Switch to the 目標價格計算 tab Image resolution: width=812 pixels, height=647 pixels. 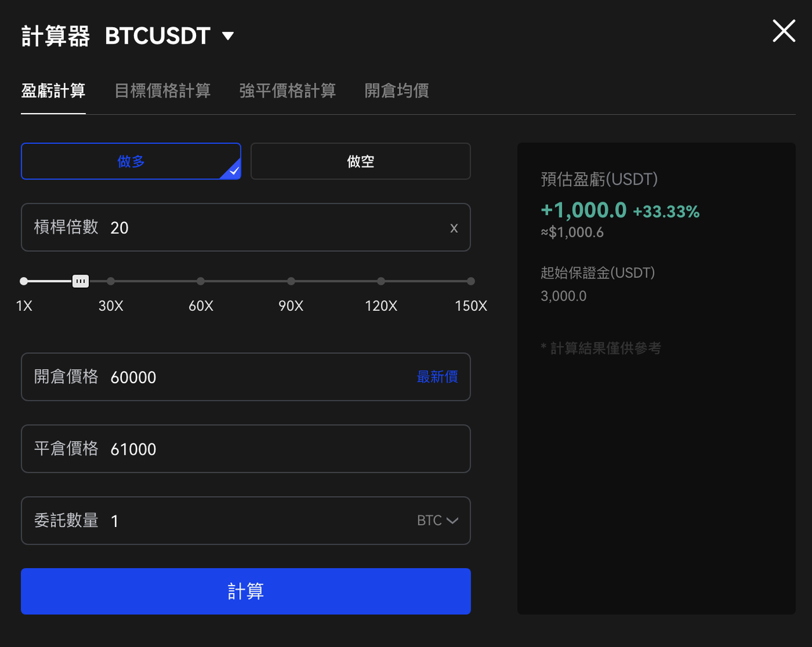pos(162,91)
